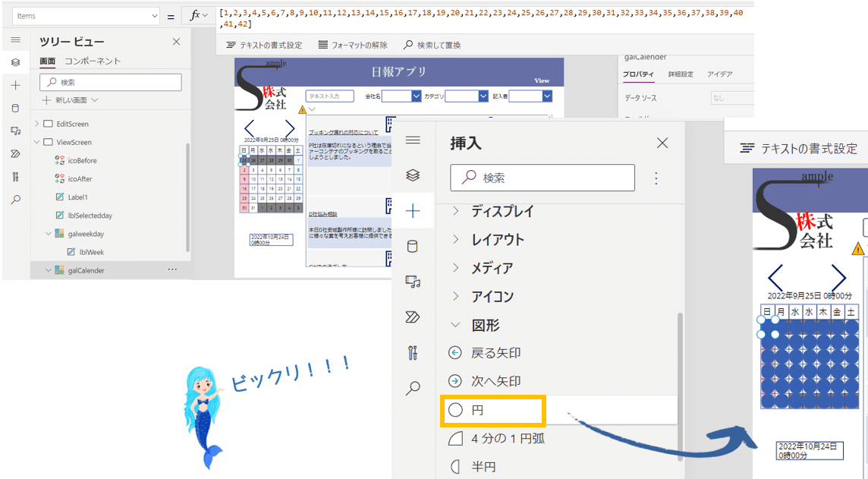Click the tree view 検索 box
This screenshot has height=479, width=868.
coord(111,82)
